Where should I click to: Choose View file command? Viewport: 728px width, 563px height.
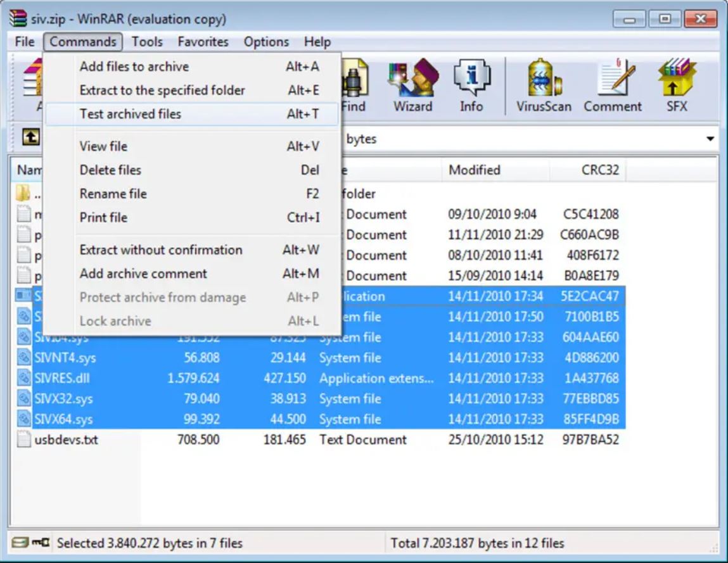click(192, 146)
